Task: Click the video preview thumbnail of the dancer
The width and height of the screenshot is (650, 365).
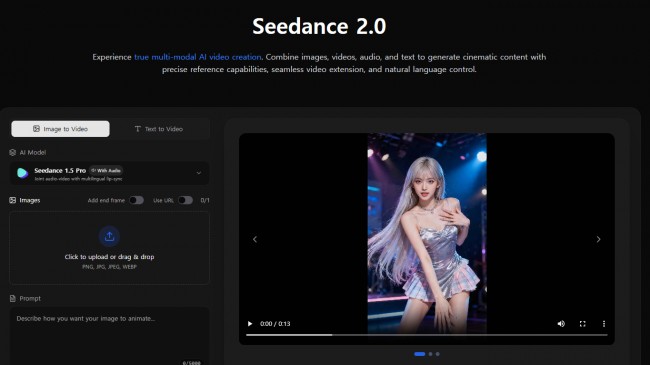Action: pos(427,233)
